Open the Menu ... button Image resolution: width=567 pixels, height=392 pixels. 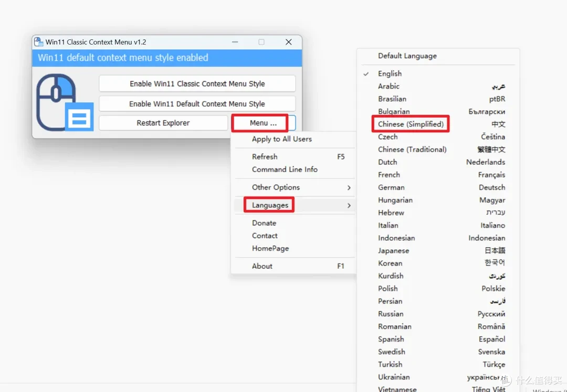pos(263,123)
